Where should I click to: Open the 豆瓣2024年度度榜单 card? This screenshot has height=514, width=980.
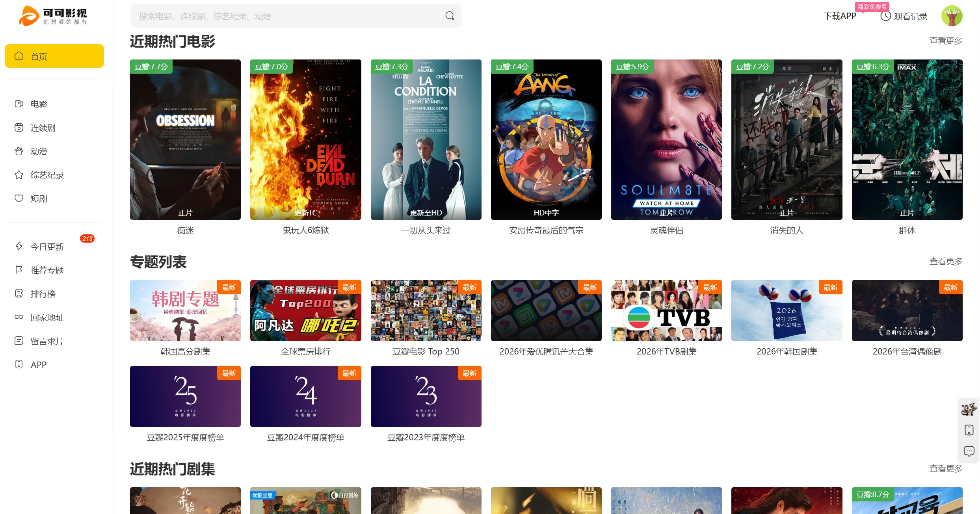coord(305,396)
